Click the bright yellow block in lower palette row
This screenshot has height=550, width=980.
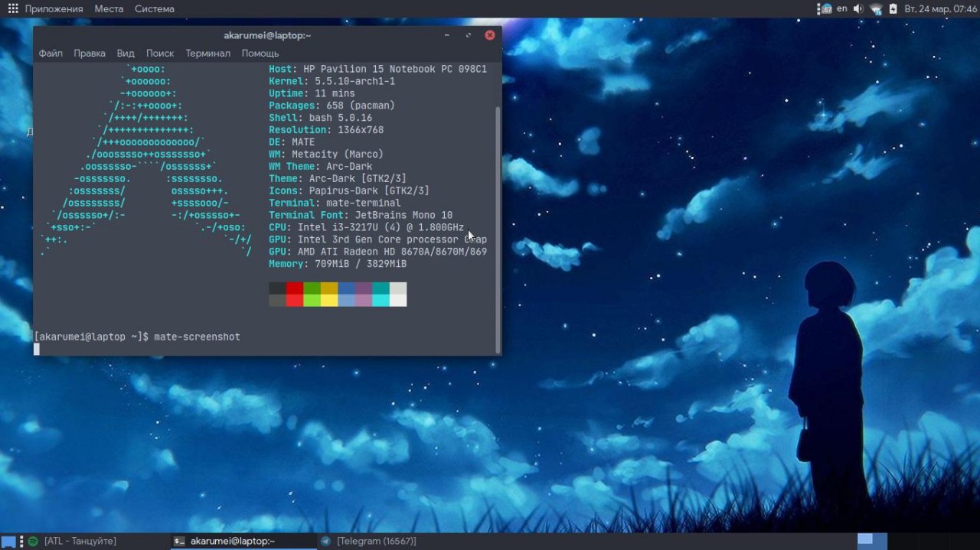[x=329, y=301]
